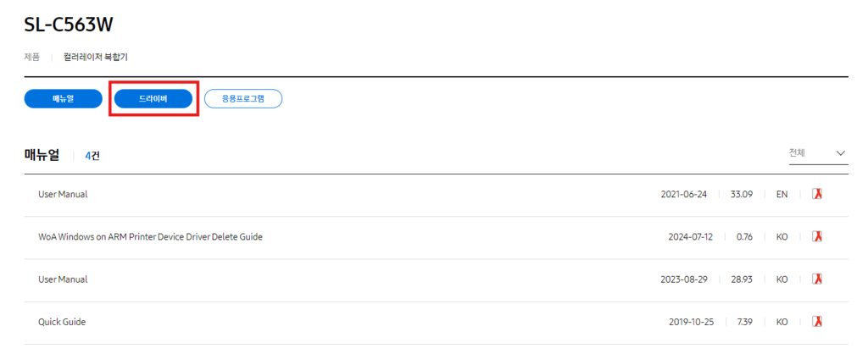Select the 매뉴얼 tab button
Viewport: 868px width, 354px height.
(64, 99)
